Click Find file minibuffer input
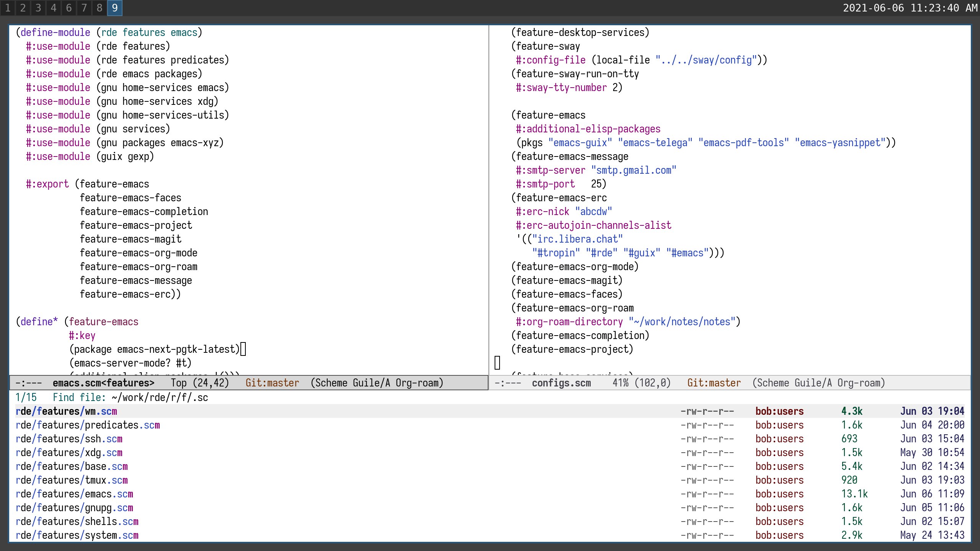This screenshot has width=980, height=551. 160,398
